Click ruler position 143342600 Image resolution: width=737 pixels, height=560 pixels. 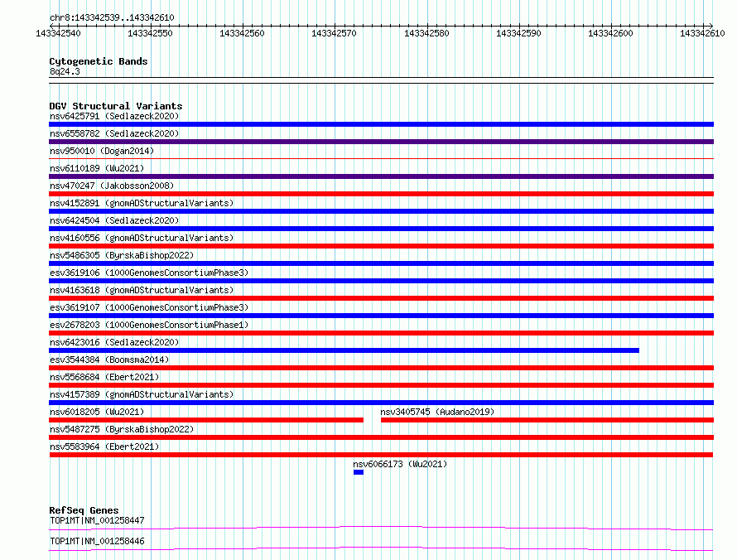(610, 33)
